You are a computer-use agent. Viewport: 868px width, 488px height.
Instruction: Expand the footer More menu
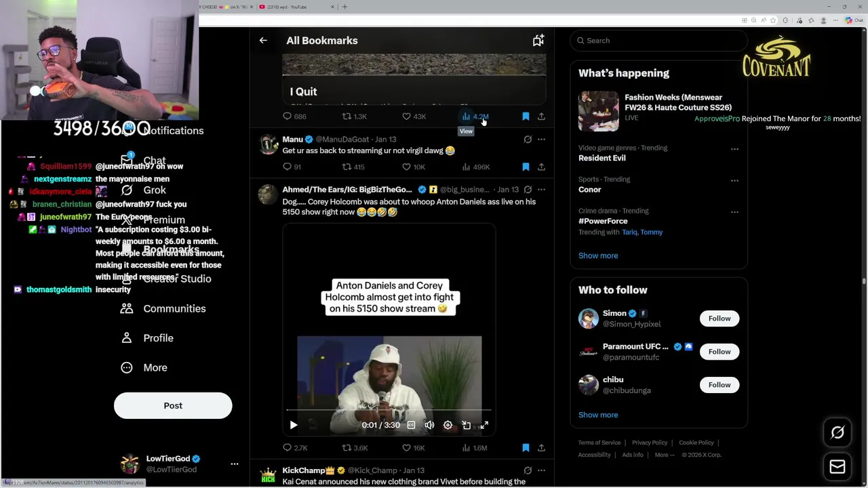pyautogui.click(x=665, y=455)
